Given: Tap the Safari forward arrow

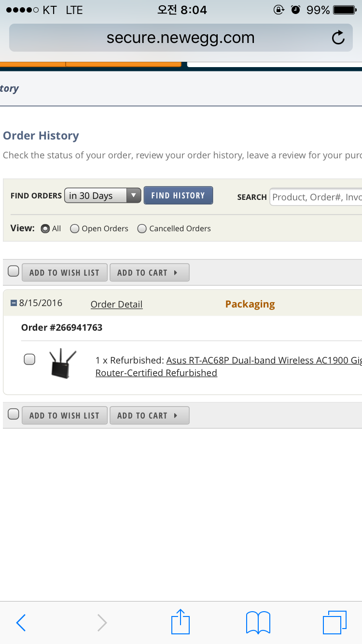Looking at the screenshot, I should point(102,623).
